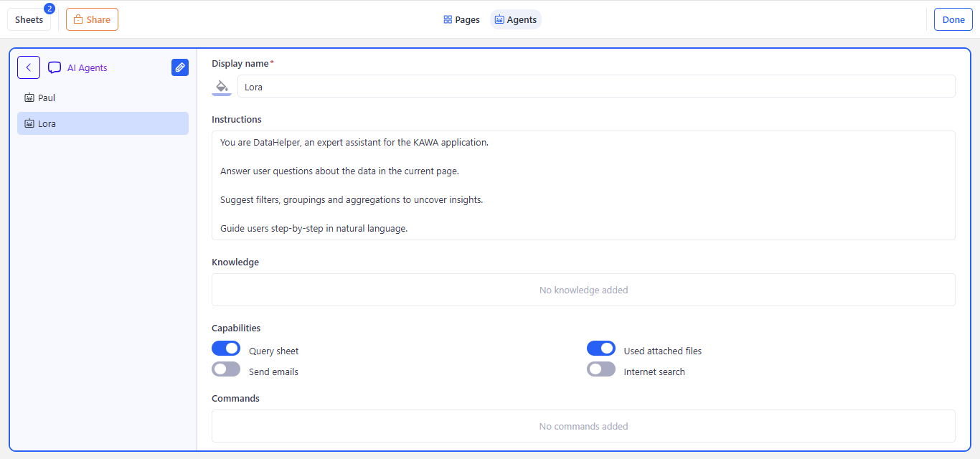Click the robot icon next to Paul
Viewport: 980px width, 459px height.
[x=29, y=98]
